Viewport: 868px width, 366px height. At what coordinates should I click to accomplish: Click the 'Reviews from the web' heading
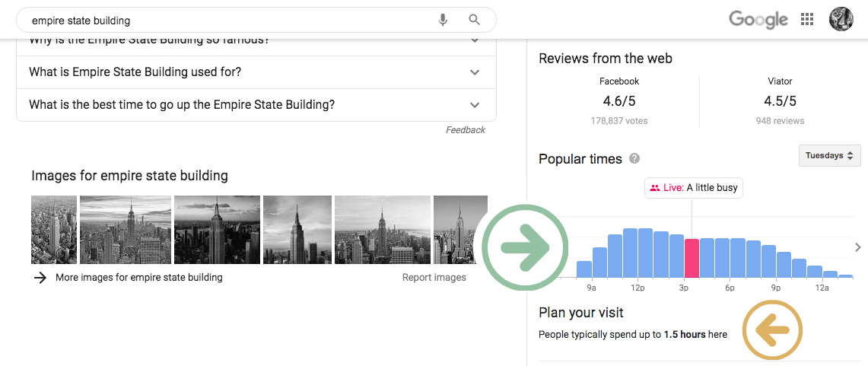coord(606,58)
